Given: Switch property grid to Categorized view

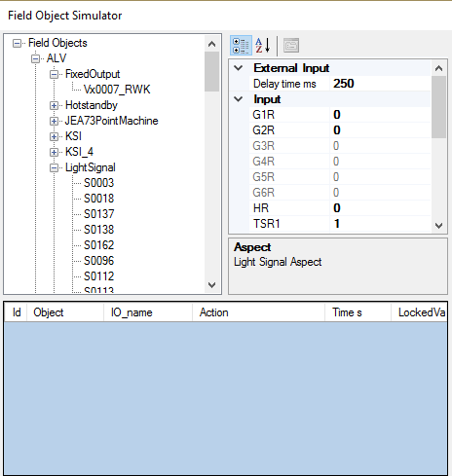Looking at the screenshot, I should coord(241,45).
